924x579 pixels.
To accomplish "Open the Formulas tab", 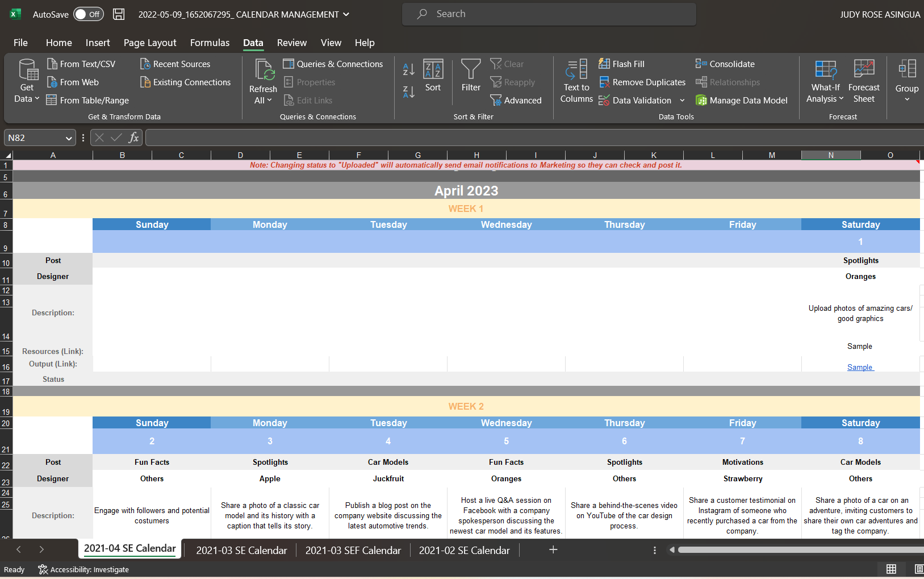I will [x=210, y=43].
